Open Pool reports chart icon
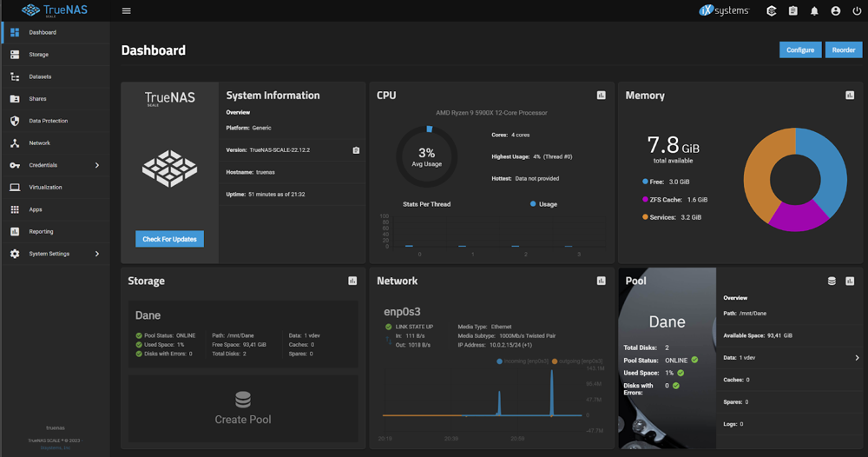 pos(850,281)
